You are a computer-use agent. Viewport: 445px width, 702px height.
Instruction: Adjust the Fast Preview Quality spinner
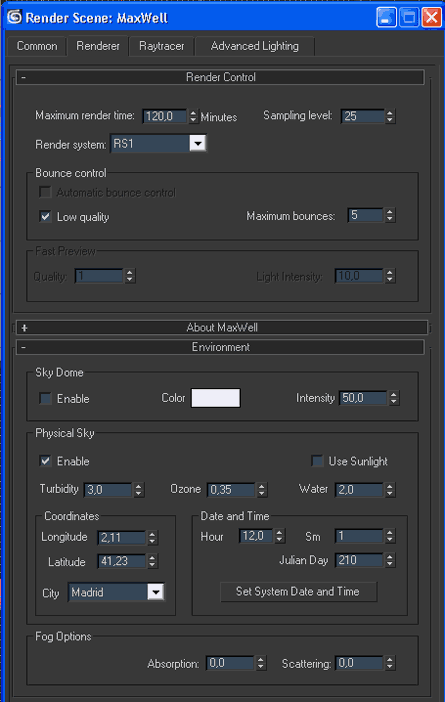point(130,276)
